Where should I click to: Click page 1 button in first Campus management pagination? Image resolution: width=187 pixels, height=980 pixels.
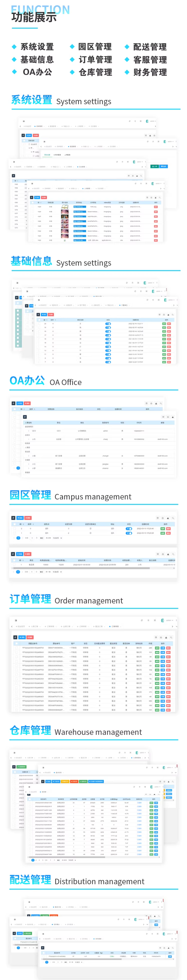(18, 538)
